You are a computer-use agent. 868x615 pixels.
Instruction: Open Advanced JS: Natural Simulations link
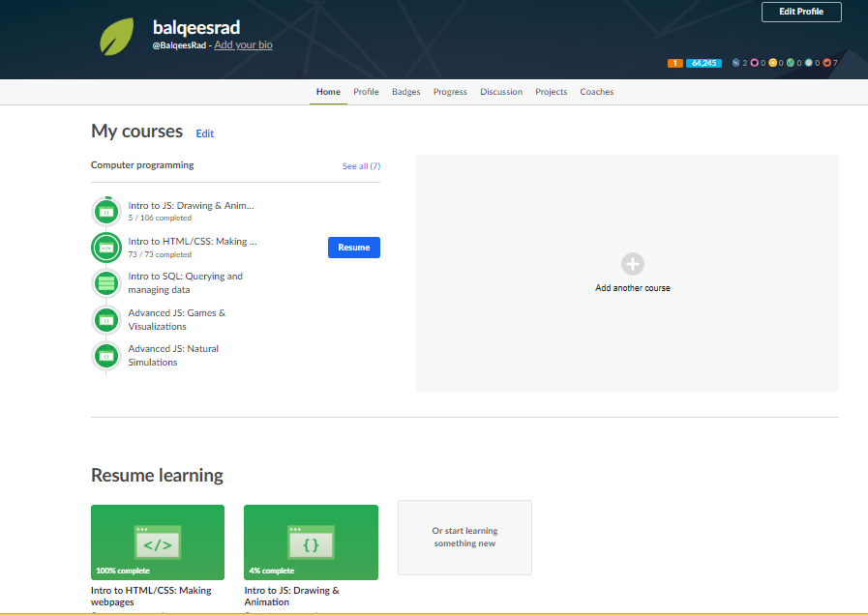tap(173, 356)
